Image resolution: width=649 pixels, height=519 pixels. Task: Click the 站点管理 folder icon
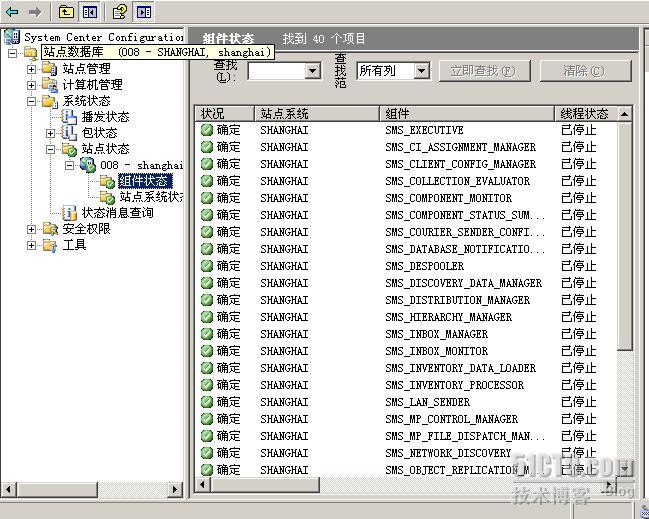tap(50, 69)
